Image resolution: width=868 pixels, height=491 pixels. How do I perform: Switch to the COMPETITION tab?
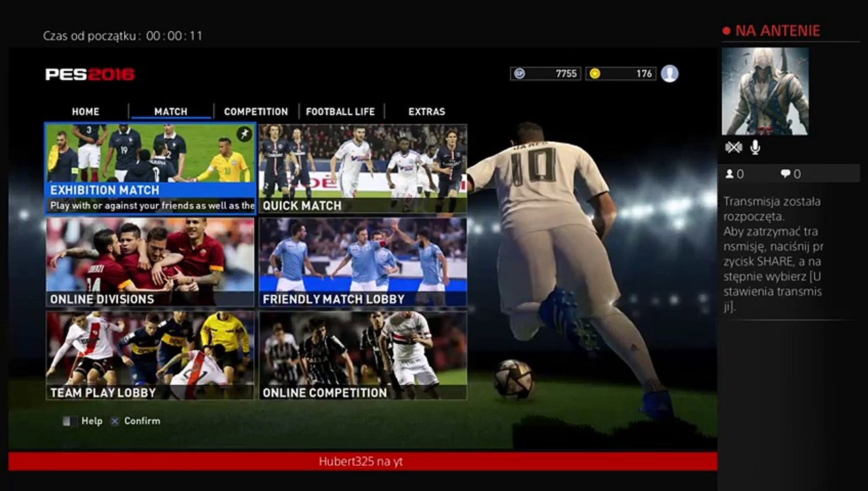pos(256,112)
